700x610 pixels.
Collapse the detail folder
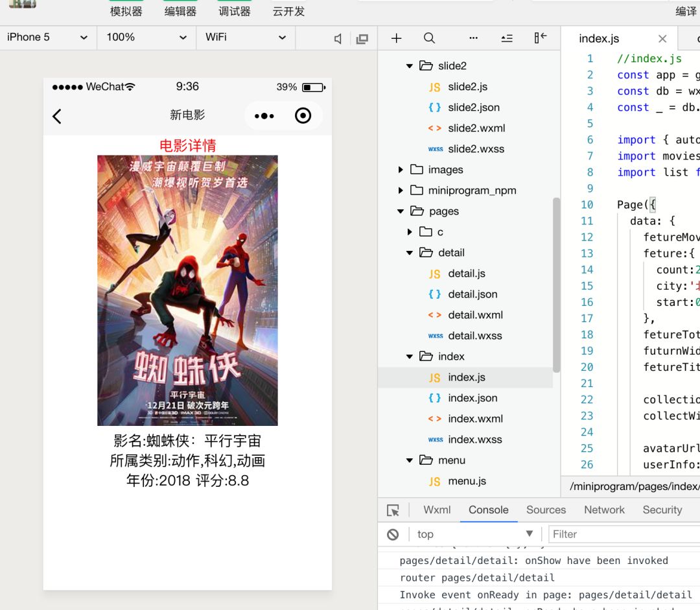410,253
